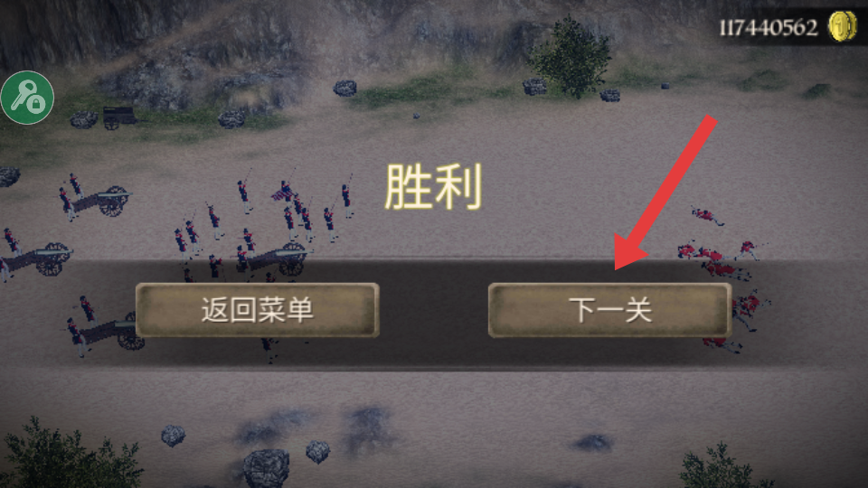This screenshot has height=488, width=868.
Task: Go to next level with 下一关
Action: pos(610,310)
